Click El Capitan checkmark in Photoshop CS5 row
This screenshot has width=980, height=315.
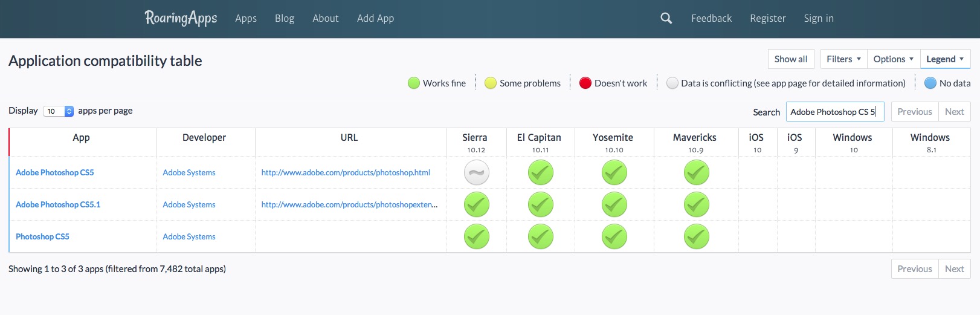pyautogui.click(x=541, y=236)
